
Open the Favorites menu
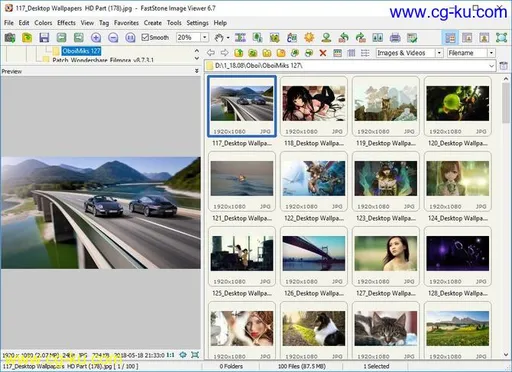126,23
